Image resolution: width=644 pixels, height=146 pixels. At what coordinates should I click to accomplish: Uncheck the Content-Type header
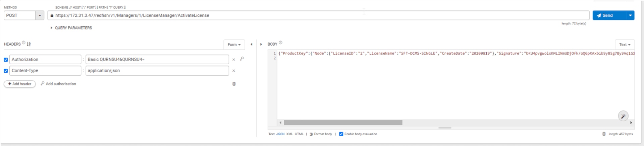pos(6,71)
